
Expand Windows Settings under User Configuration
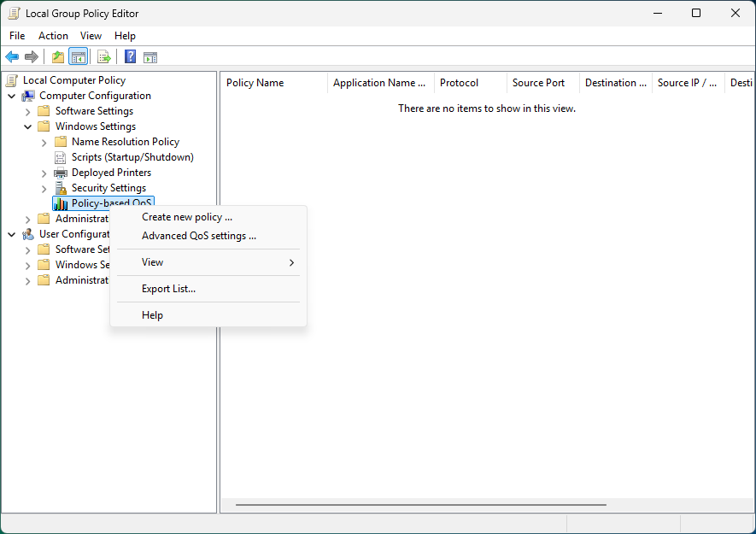[x=27, y=266]
